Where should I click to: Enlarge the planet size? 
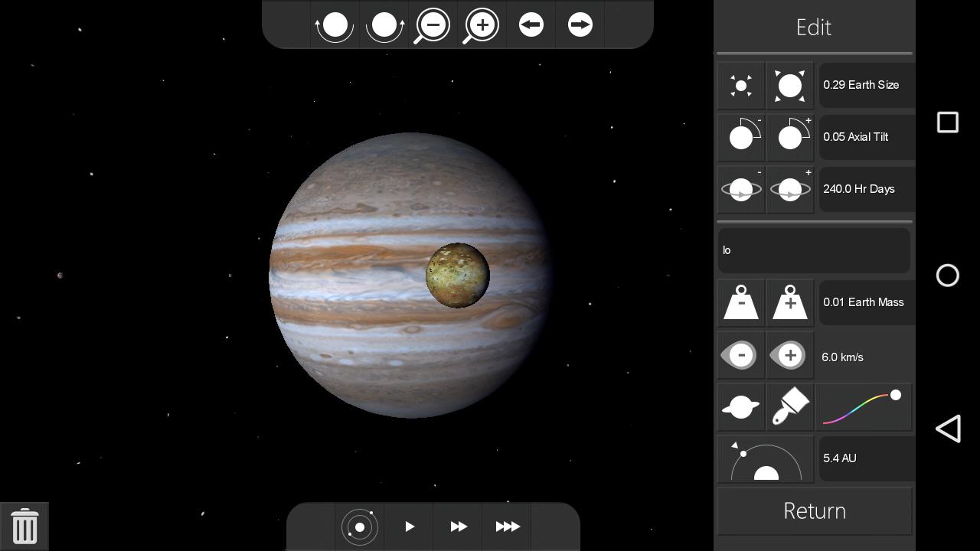790,86
